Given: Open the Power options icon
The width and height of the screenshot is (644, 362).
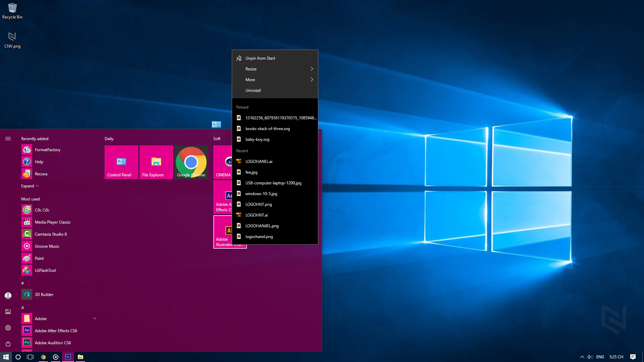Looking at the screenshot, I should (8, 344).
